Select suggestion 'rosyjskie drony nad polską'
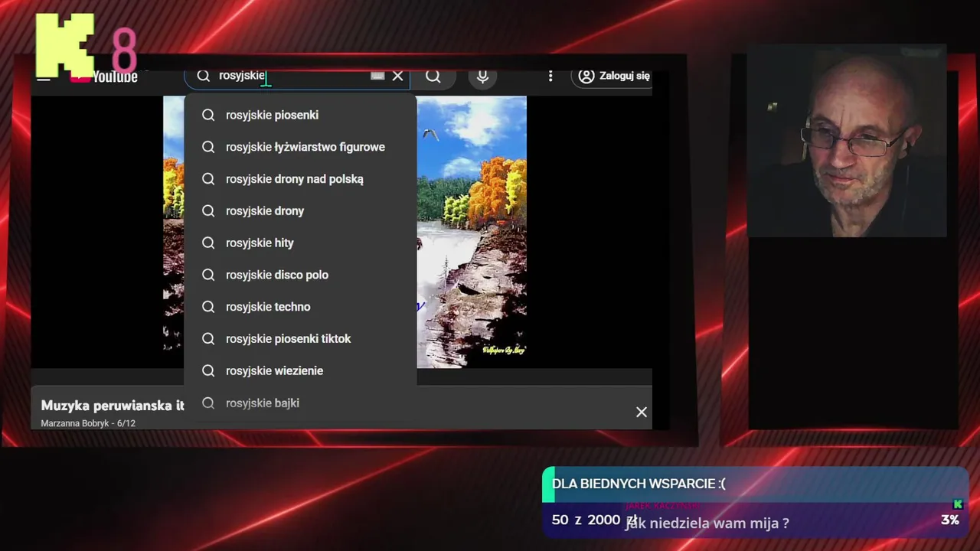The width and height of the screenshot is (980, 551). [x=300, y=179]
